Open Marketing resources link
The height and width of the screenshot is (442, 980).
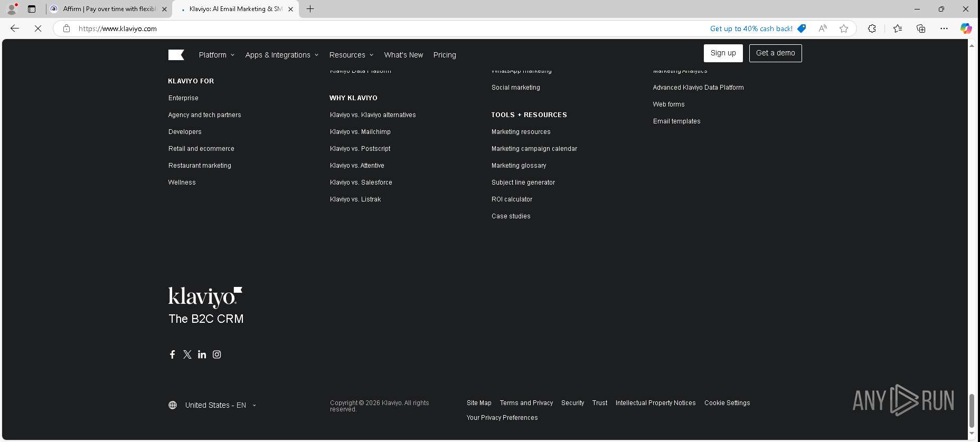(x=521, y=132)
